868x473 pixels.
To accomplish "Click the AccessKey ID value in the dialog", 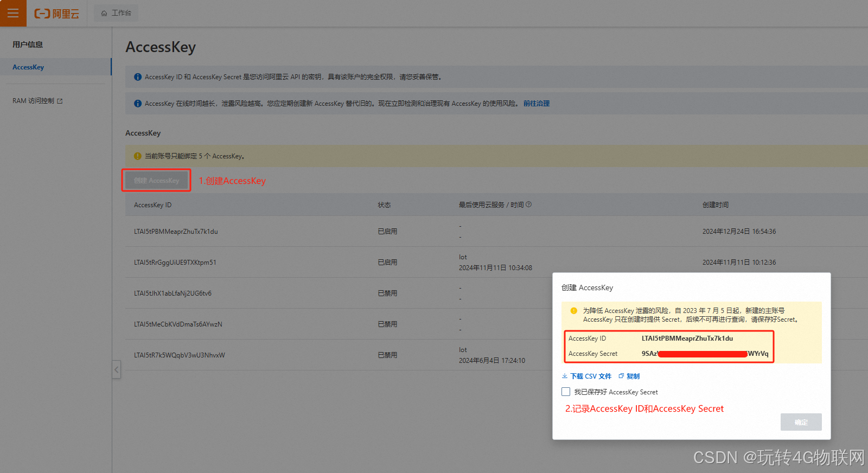I will [x=687, y=338].
